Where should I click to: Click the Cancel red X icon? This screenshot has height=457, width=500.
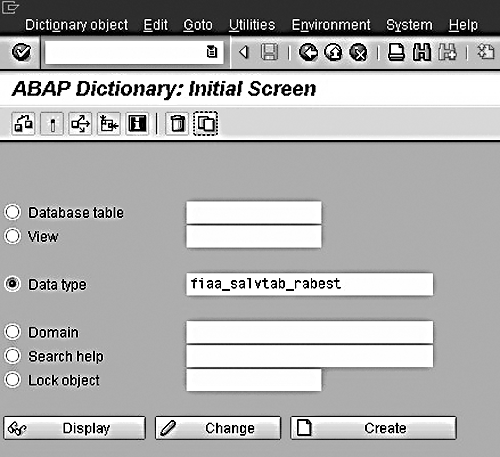pyautogui.click(x=358, y=52)
